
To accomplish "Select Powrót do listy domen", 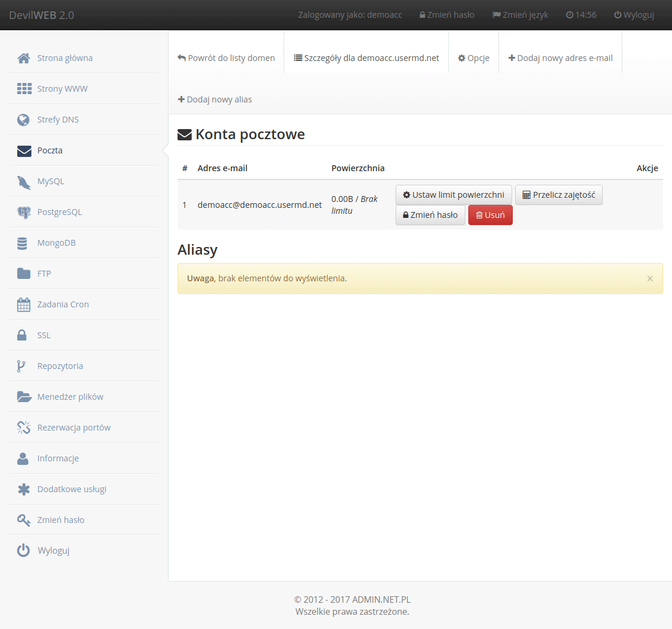I will point(226,59).
